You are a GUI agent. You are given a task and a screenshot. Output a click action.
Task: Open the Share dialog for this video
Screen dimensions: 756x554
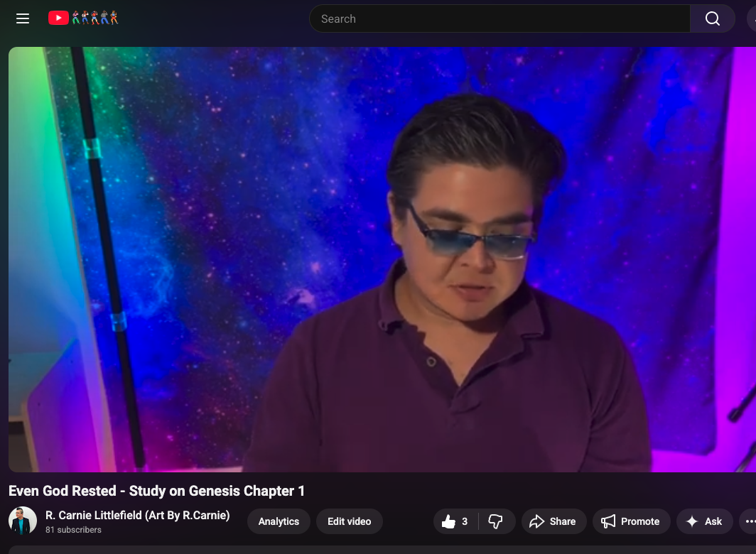coord(553,521)
